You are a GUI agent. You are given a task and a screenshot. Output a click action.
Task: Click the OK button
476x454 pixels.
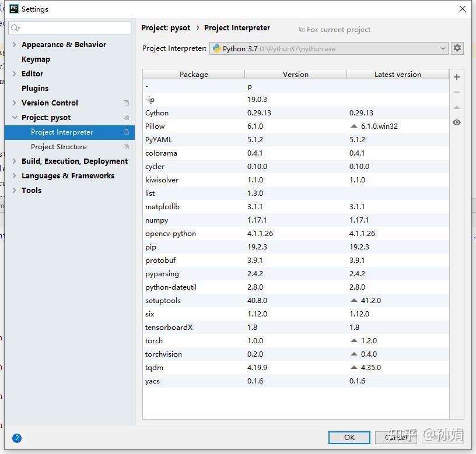pyautogui.click(x=349, y=437)
